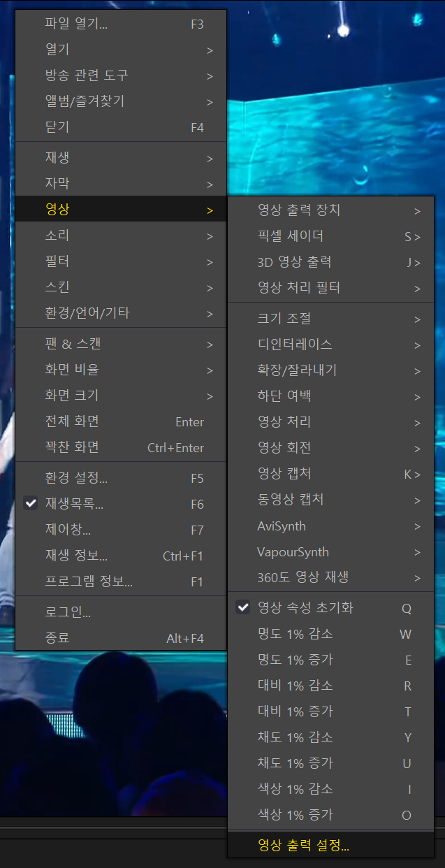Viewport: 445px width, 868px height.
Task: Select 대비 1% 감소
Action: [x=330, y=686]
